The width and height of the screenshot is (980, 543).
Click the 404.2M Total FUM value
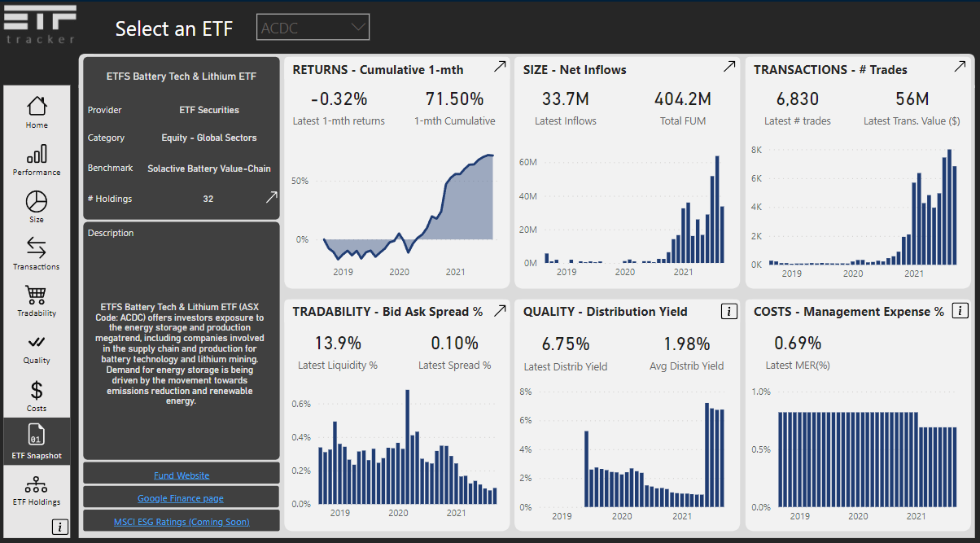pyautogui.click(x=683, y=99)
